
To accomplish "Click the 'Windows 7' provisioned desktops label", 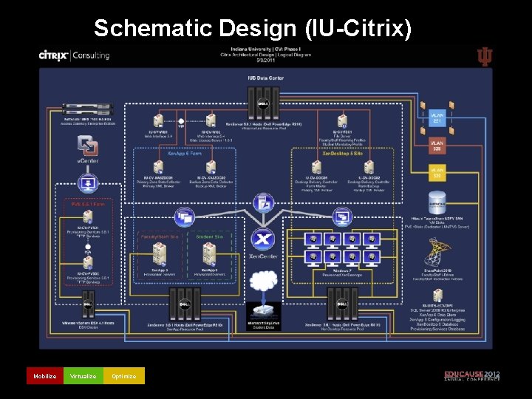I will (x=342, y=271).
